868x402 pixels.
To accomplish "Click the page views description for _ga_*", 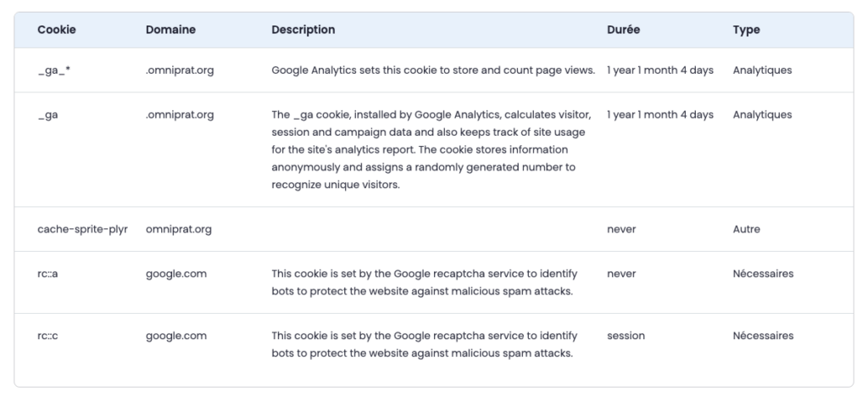I will pos(432,70).
